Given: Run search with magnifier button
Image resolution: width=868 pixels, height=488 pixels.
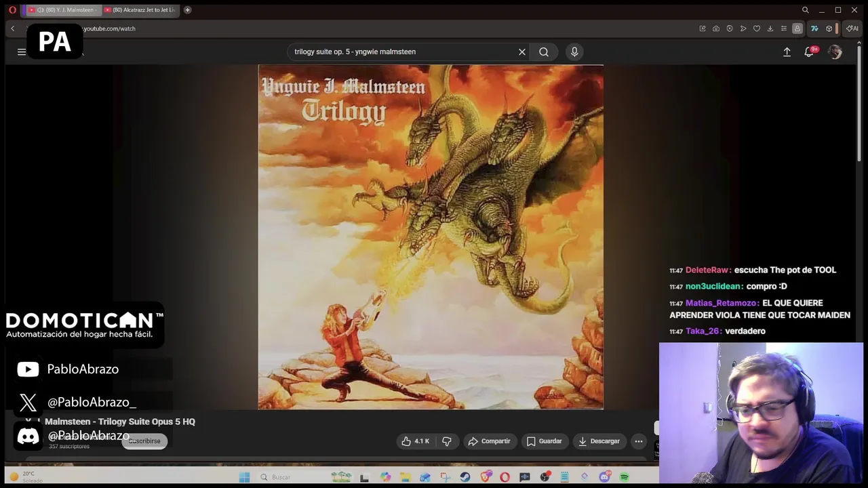Looking at the screenshot, I should point(544,52).
